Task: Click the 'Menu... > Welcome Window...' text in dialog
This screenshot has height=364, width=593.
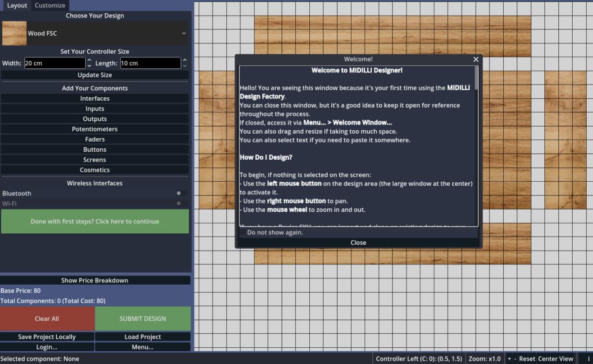Action: pos(347,123)
